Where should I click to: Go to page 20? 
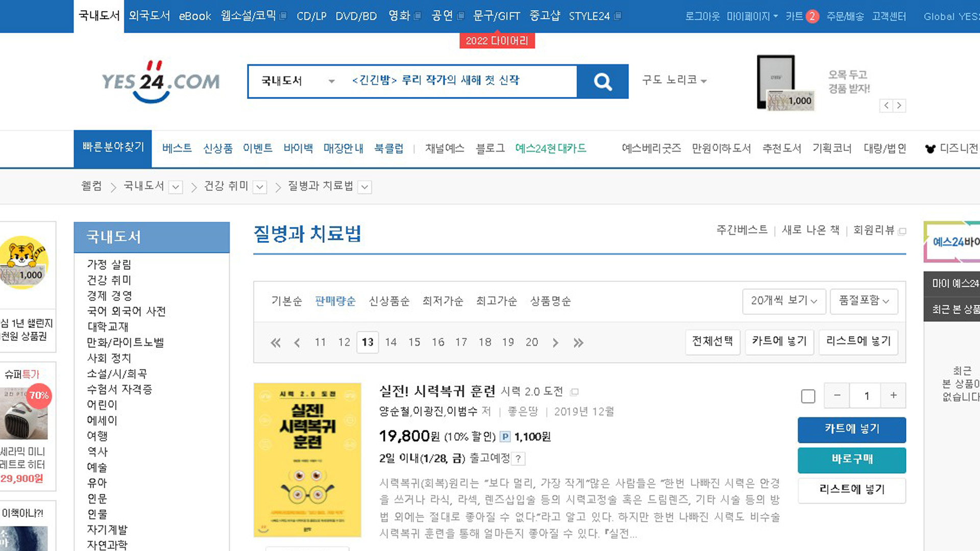(532, 342)
